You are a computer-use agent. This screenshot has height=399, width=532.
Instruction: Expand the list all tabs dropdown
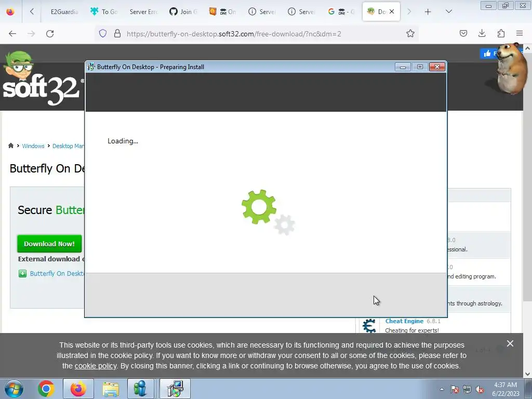pyautogui.click(x=448, y=11)
